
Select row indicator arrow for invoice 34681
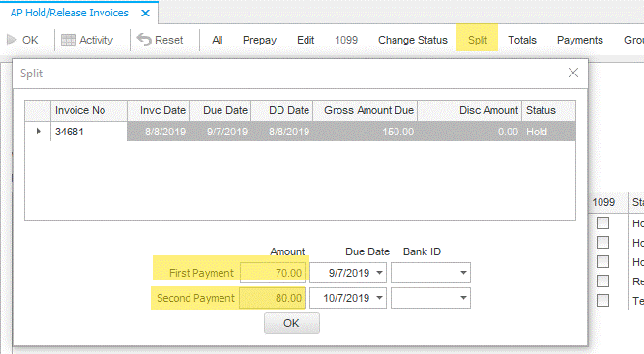[39, 132]
